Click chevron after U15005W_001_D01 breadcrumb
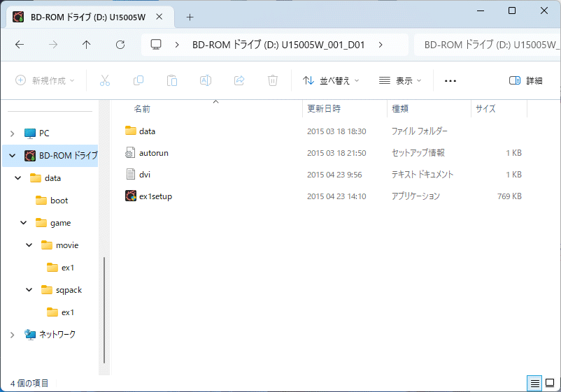The width and height of the screenshot is (561, 392). coord(381,45)
